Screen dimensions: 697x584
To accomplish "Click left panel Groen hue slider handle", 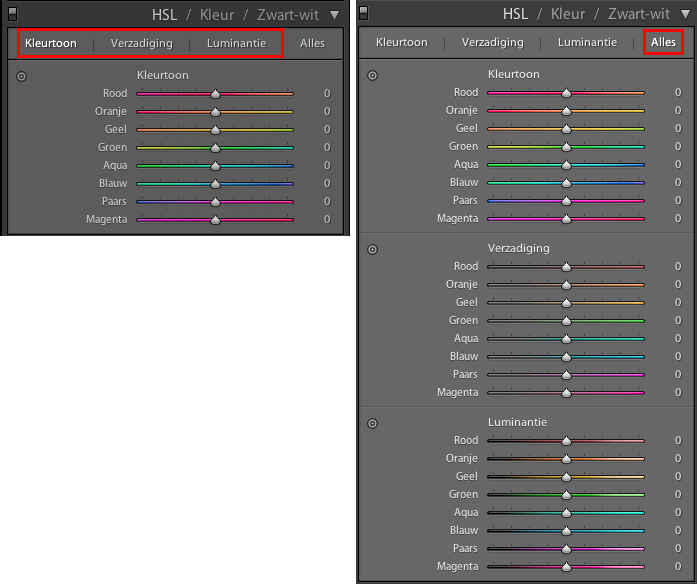I will click(x=215, y=148).
